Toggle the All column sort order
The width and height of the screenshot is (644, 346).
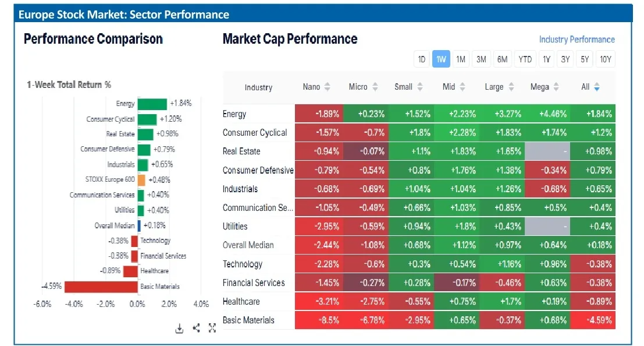click(x=596, y=87)
